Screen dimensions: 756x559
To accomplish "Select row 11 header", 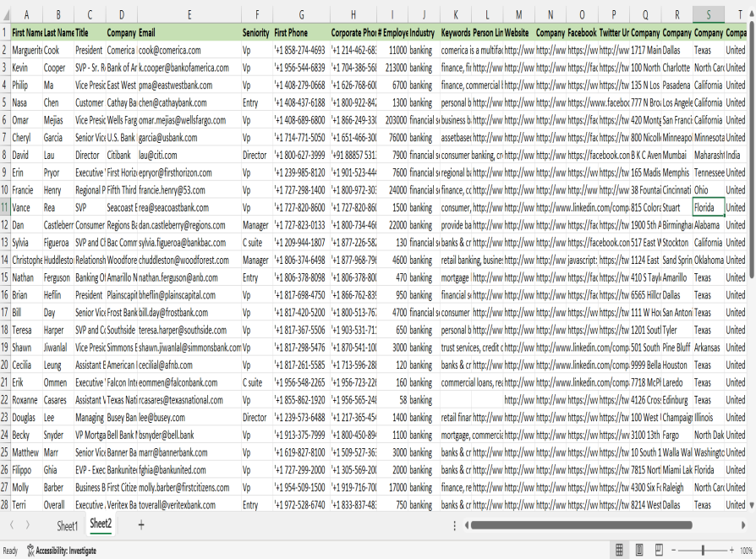I will [x=5, y=208].
